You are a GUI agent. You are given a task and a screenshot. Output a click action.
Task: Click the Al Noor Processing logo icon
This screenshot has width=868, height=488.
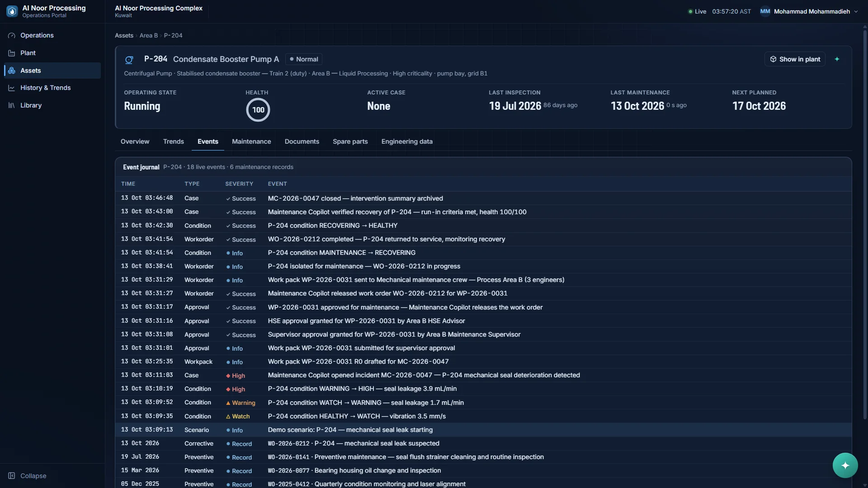(12, 11)
